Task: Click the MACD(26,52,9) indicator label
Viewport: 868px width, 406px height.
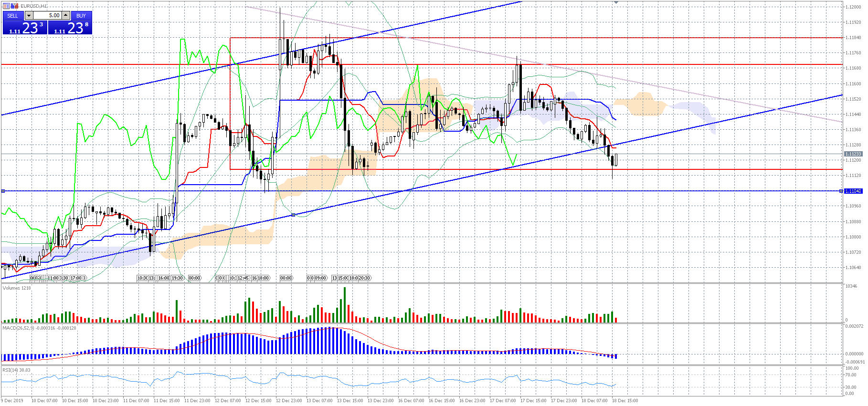Action: coord(39,328)
